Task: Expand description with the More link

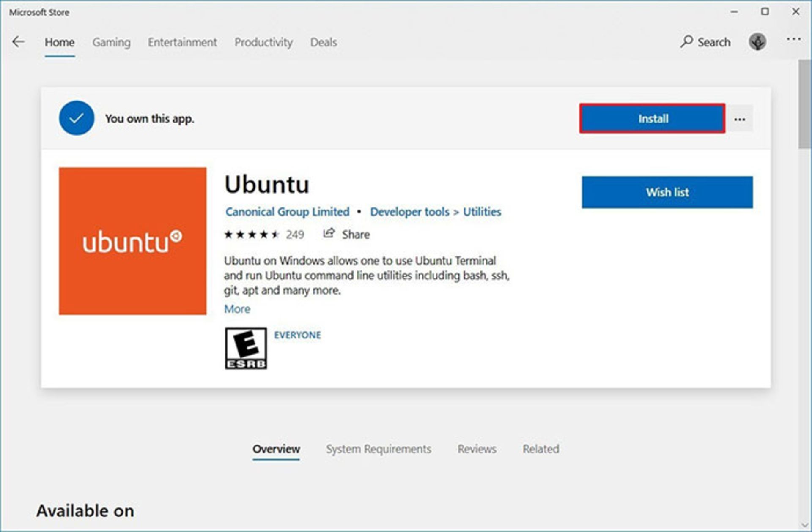Action: point(237,309)
